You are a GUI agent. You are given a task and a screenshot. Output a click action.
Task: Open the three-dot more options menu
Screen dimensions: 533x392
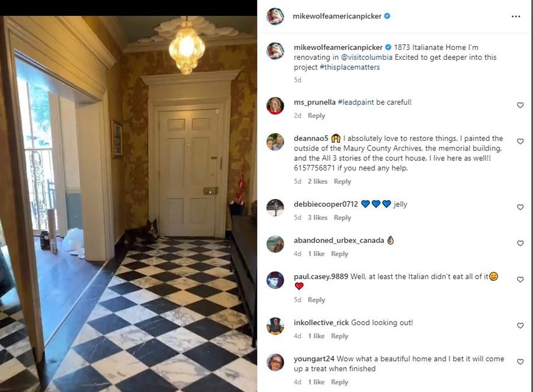pyautogui.click(x=516, y=17)
